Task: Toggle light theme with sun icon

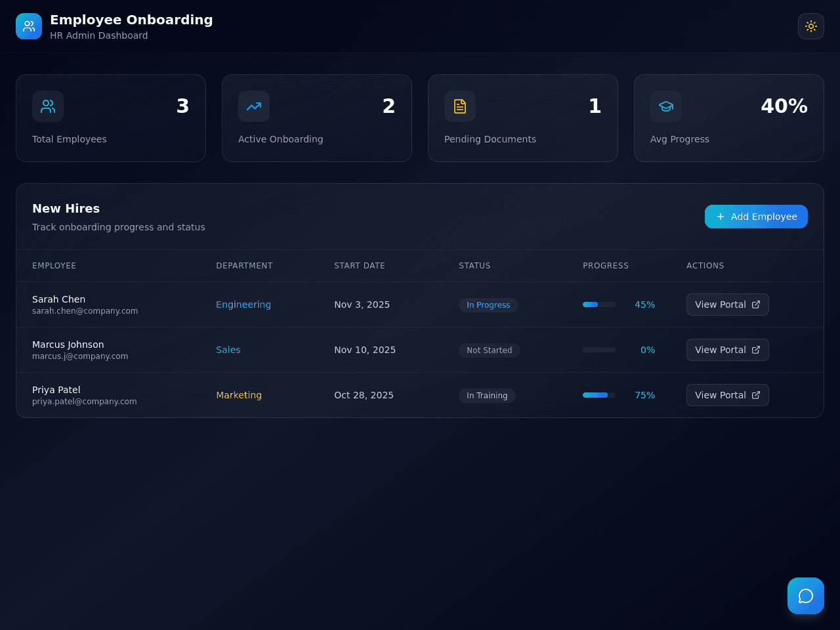Action: pos(811,26)
